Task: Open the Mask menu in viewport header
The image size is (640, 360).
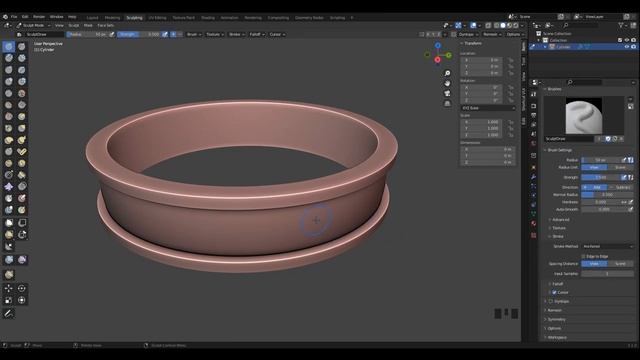Action: (x=88, y=25)
